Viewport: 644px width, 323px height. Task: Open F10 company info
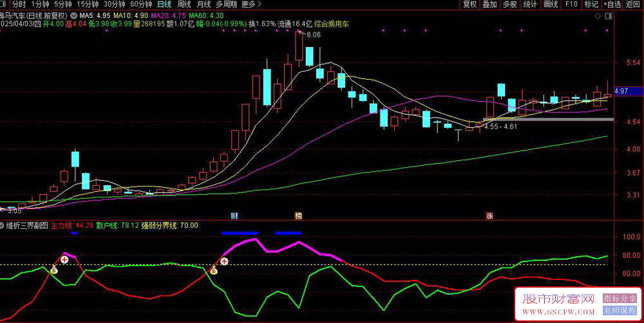[x=571, y=5]
